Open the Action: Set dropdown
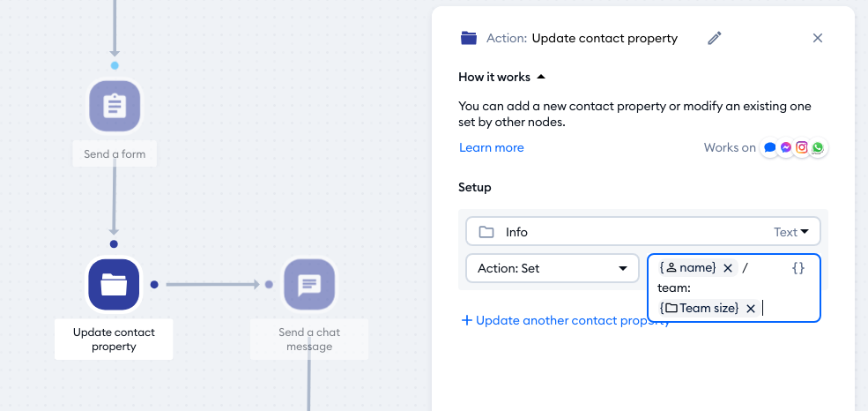 (552, 268)
